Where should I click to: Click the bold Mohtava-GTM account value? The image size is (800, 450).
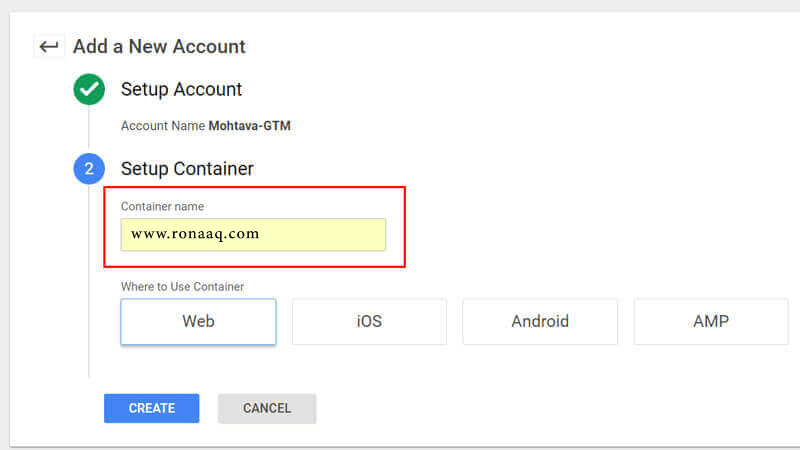coord(249,126)
